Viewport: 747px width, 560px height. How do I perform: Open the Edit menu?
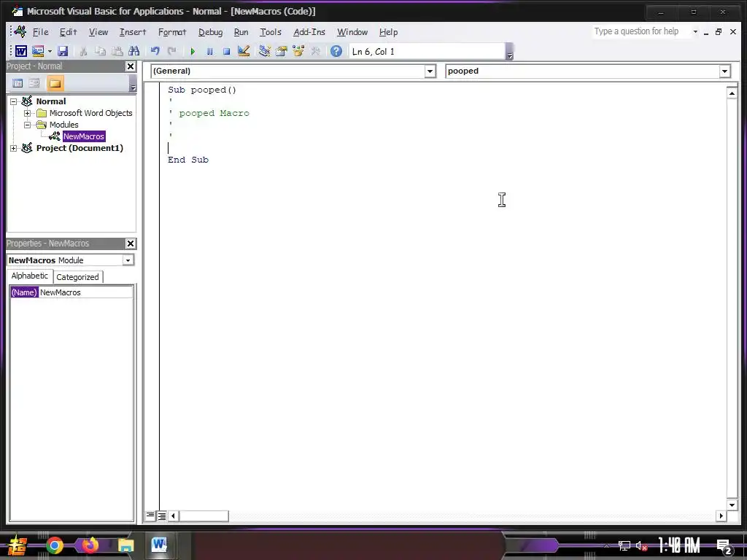(68, 32)
